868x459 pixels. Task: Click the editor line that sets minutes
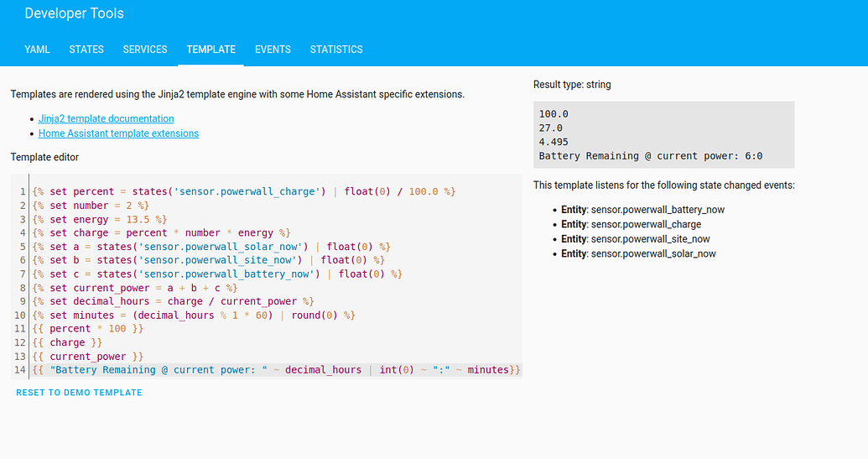(194, 316)
